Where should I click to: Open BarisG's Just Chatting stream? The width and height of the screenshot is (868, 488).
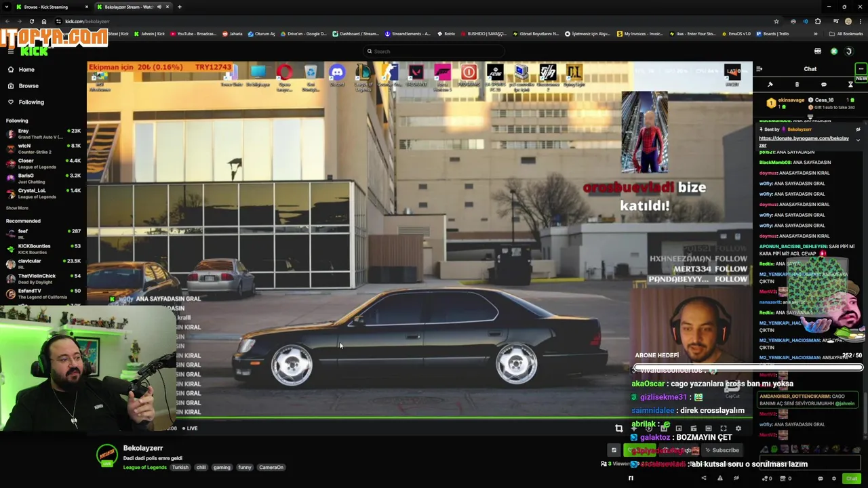[x=42, y=178]
